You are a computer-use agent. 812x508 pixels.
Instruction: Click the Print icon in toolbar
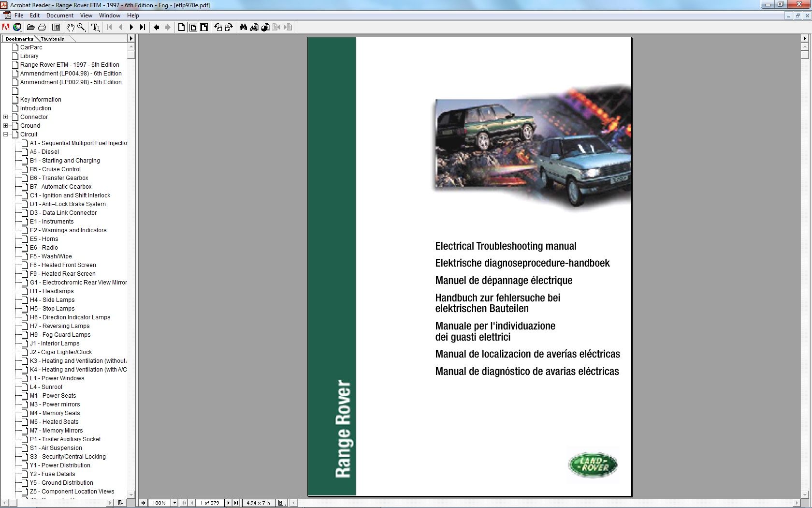[x=42, y=27]
